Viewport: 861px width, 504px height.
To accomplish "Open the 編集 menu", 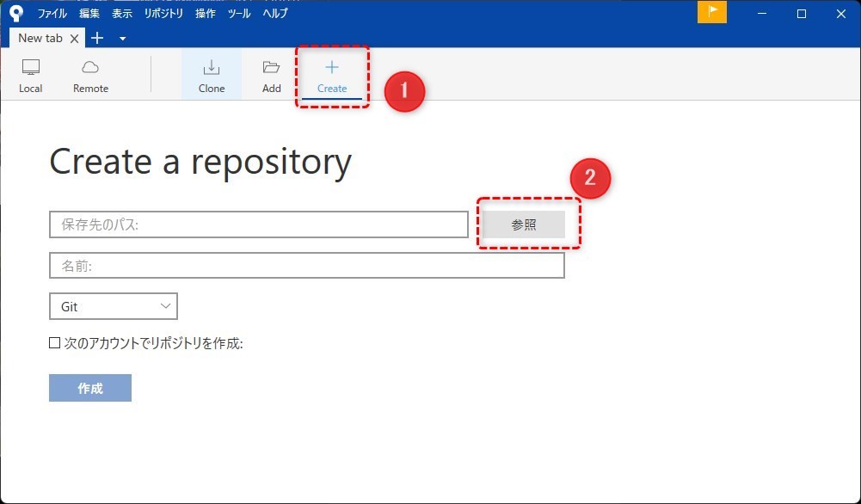I will [x=89, y=13].
